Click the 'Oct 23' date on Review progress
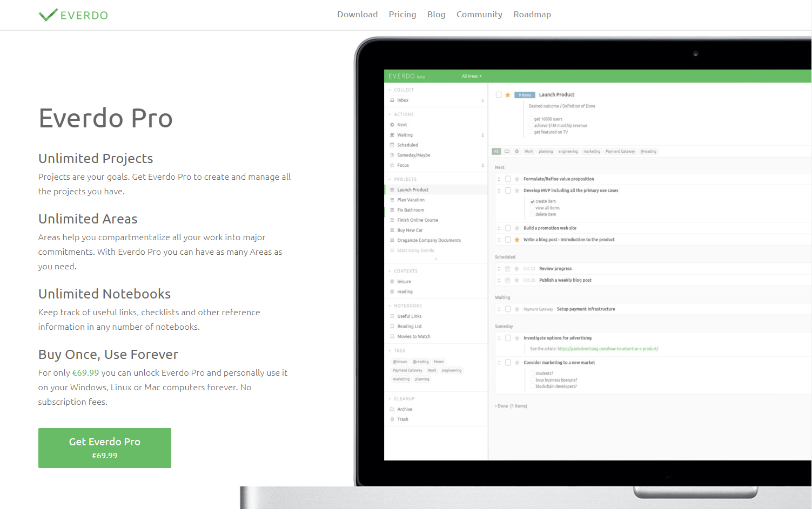Viewport: 812px width, 509px height. pyautogui.click(x=529, y=269)
